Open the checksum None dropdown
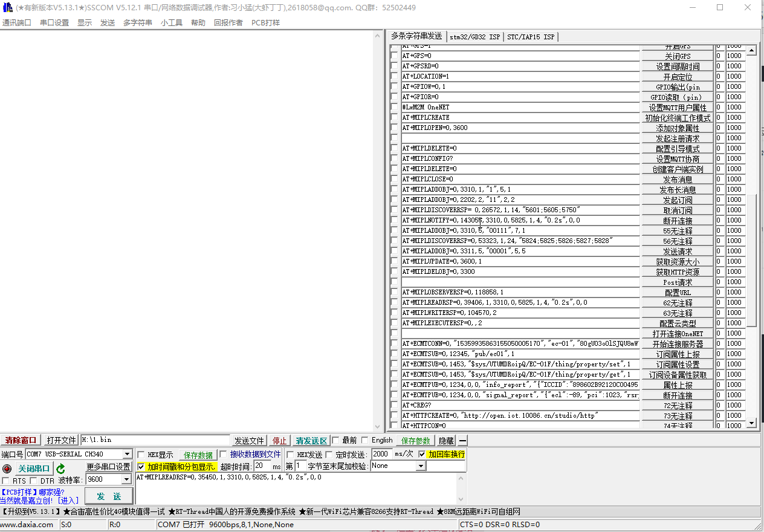 (421, 466)
